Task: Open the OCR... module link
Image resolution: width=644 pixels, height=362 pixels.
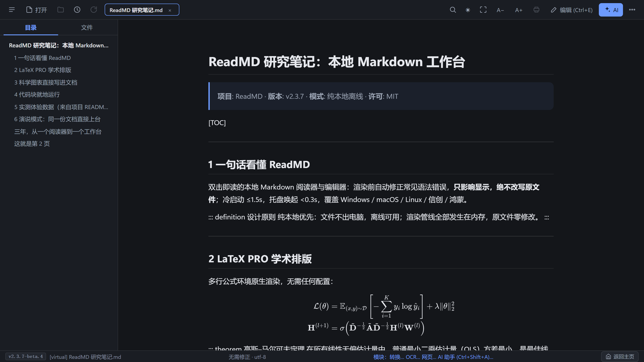Action: click(x=413, y=357)
